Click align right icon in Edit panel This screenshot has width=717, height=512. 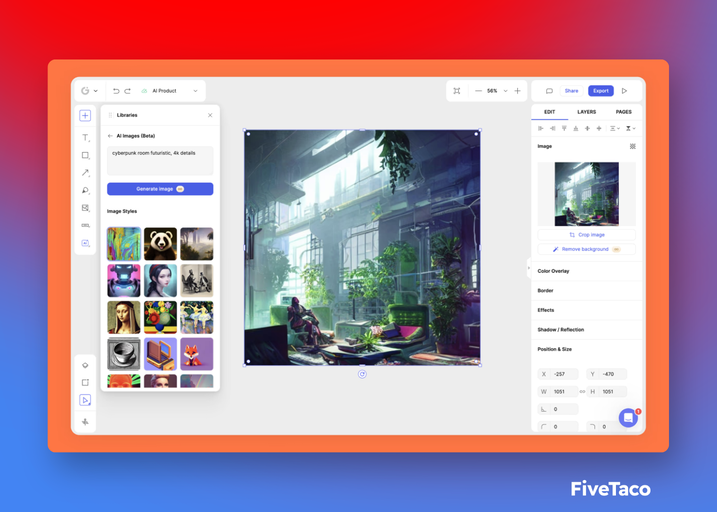(552, 128)
